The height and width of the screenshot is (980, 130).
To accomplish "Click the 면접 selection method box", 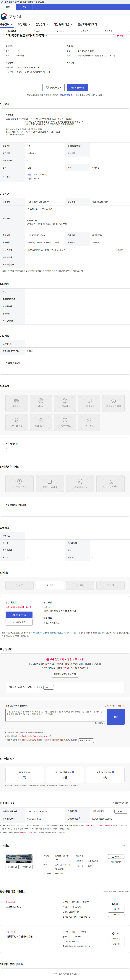I will pos(50,585).
